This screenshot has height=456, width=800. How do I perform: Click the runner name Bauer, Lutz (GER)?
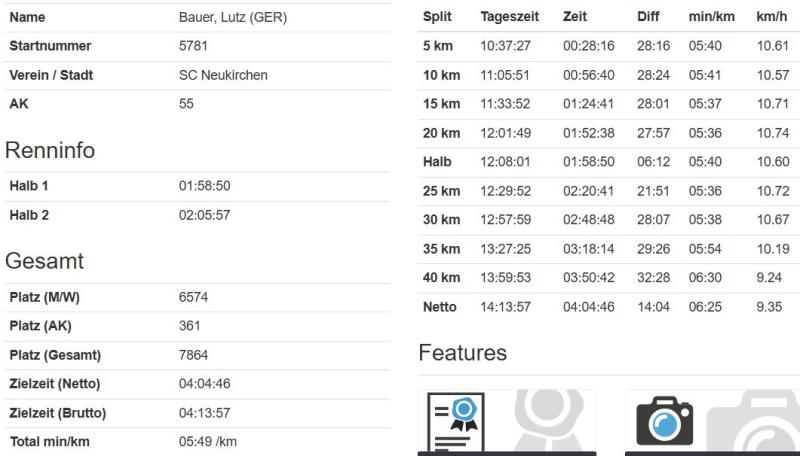click(x=232, y=18)
